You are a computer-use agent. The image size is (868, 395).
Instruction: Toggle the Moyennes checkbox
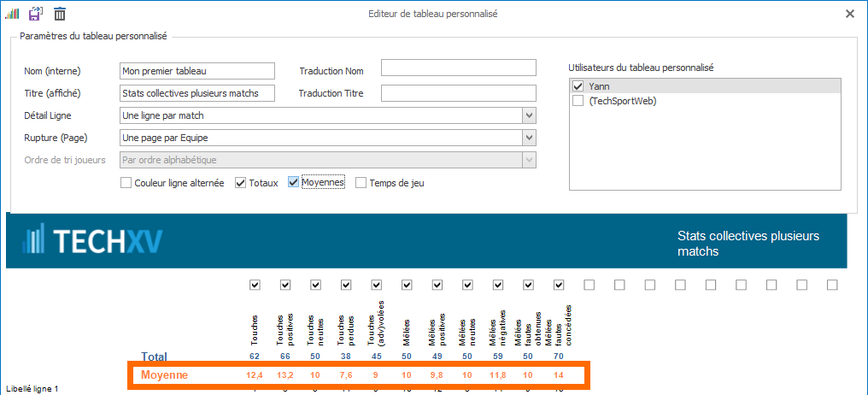point(294,182)
